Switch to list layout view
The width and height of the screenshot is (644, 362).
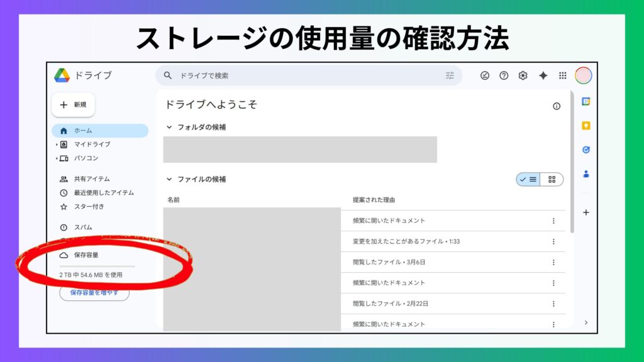tap(528, 179)
